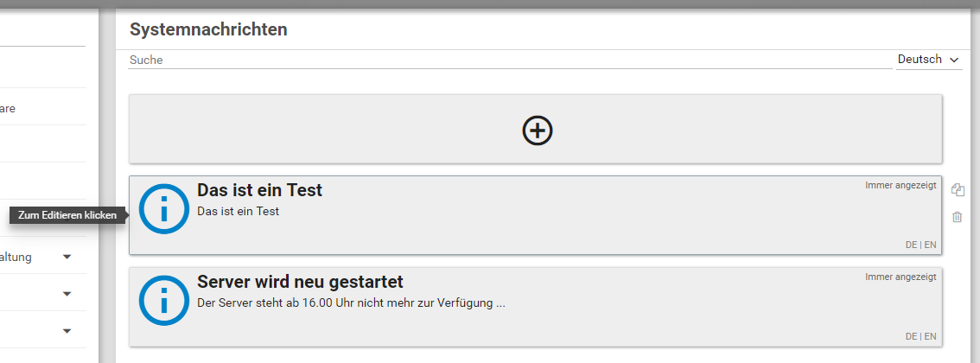Open 'Das ist ein Test' heading for editing

pos(259,190)
